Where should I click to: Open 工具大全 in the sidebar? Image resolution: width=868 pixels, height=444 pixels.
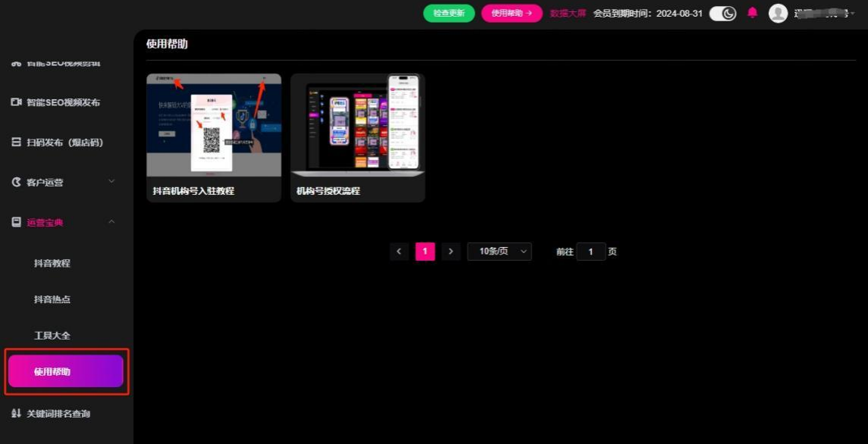(x=52, y=336)
